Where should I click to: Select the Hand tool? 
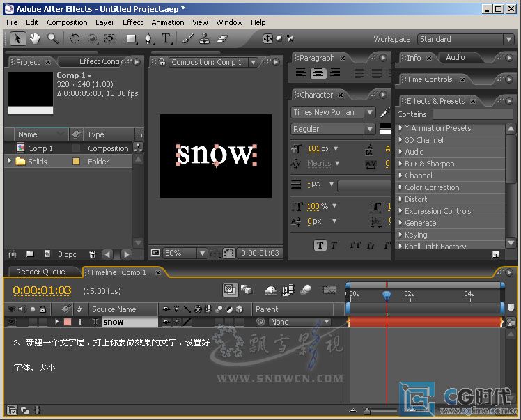point(35,39)
